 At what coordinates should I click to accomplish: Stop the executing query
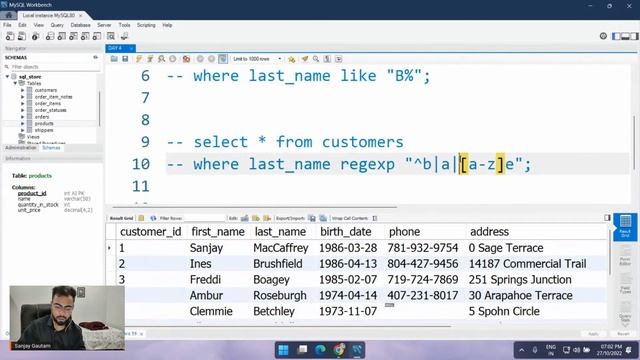click(173, 59)
